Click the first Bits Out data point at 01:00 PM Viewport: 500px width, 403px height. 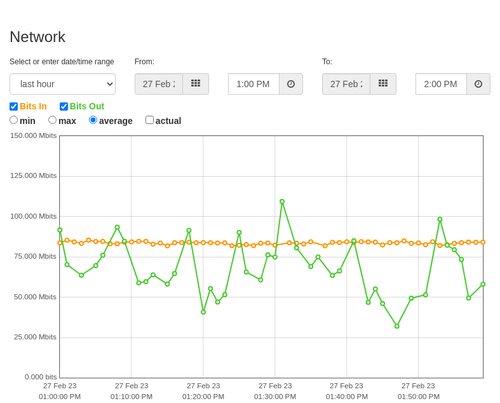click(x=60, y=230)
